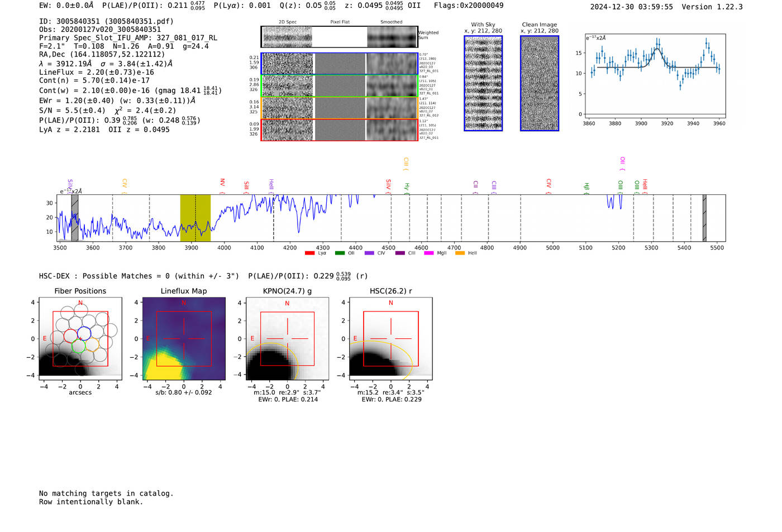The width and height of the screenshot is (782, 532).
Task: Click the orange HeII legend swatch
Action: point(460,253)
